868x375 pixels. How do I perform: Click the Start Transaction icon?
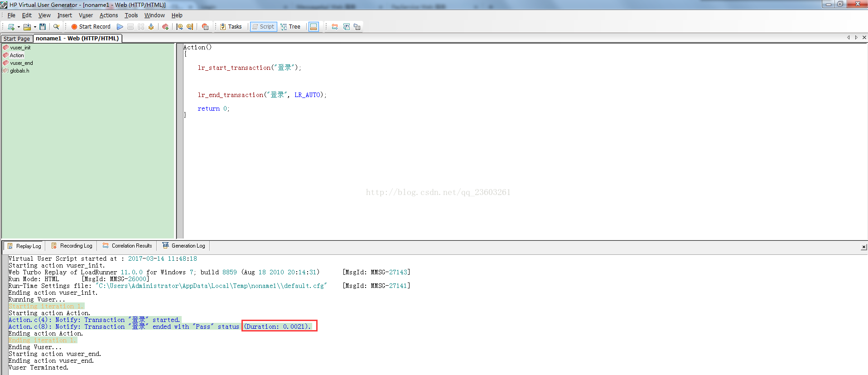click(x=179, y=27)
